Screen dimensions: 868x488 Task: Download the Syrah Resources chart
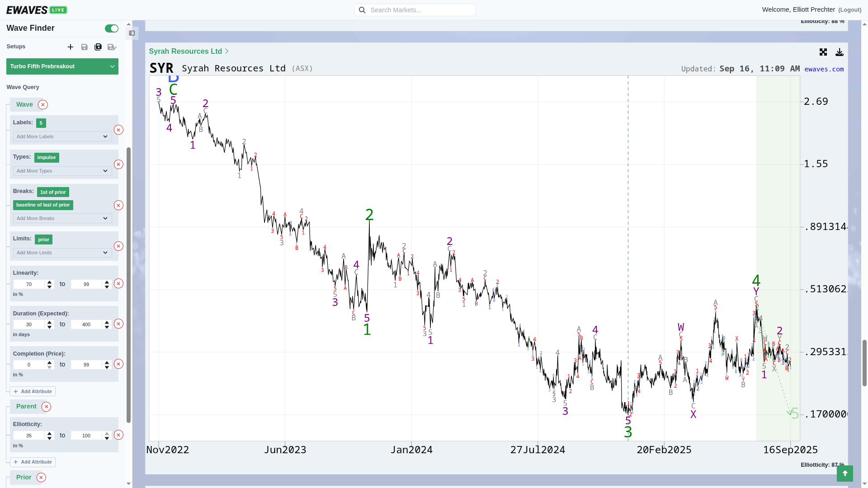840,52
